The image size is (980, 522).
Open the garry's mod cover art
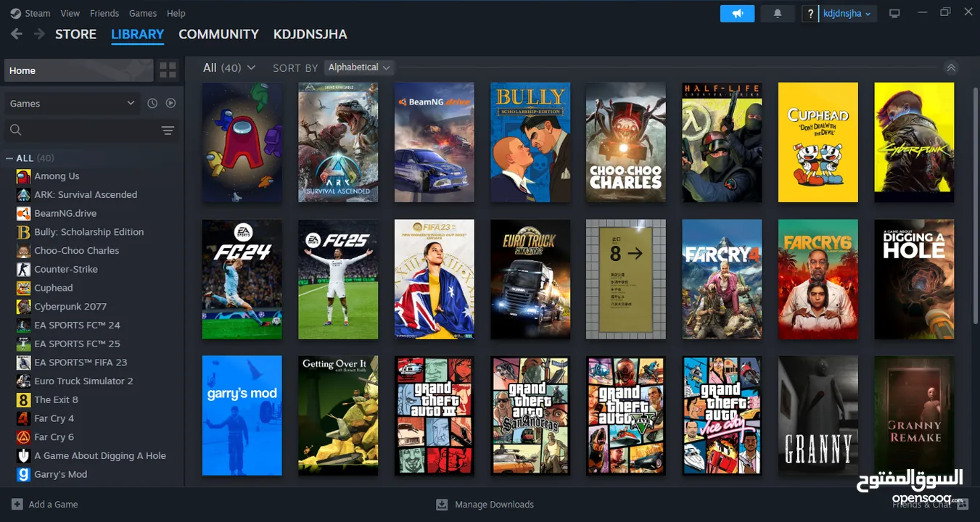pos(242,415)
